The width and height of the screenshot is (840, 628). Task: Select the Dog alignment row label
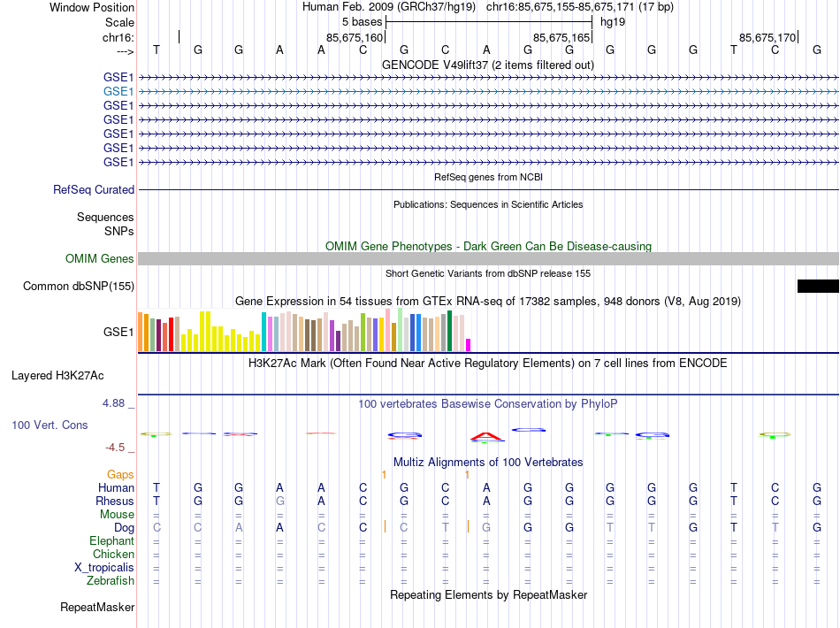[x=125, y=528]
